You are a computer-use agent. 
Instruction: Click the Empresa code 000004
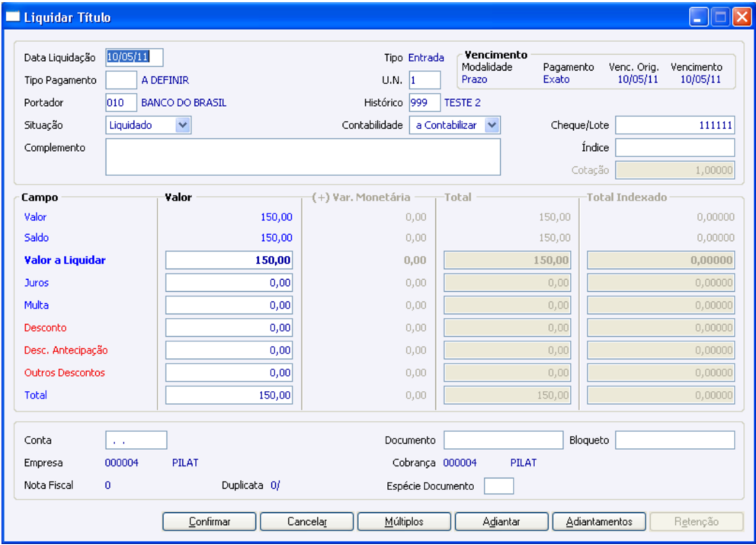click(121, 463)
